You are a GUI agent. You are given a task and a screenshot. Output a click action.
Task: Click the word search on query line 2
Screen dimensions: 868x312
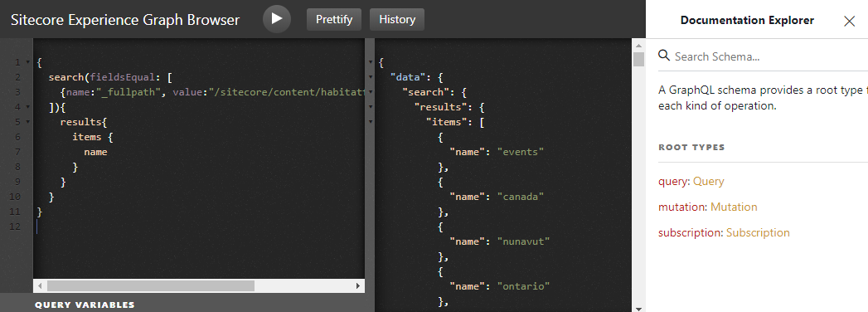point(66,77)
